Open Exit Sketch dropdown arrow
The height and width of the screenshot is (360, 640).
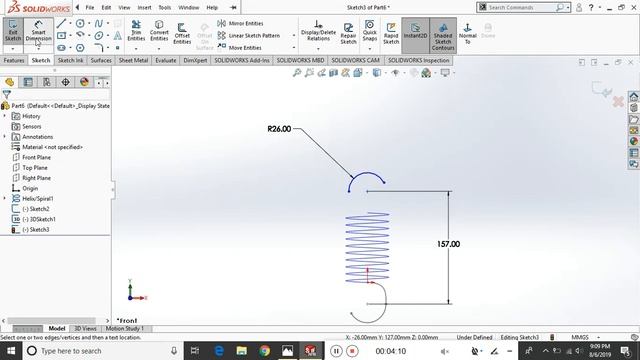coord(13,49)
